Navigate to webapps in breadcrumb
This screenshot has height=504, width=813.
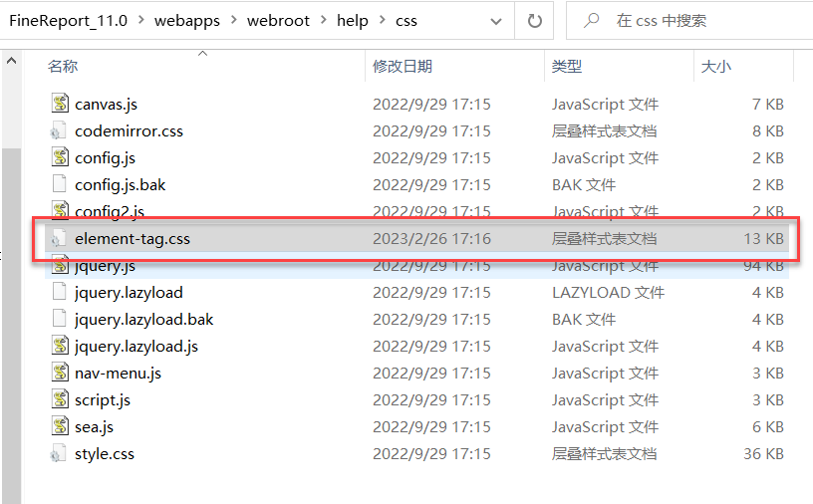click(188, 21)
